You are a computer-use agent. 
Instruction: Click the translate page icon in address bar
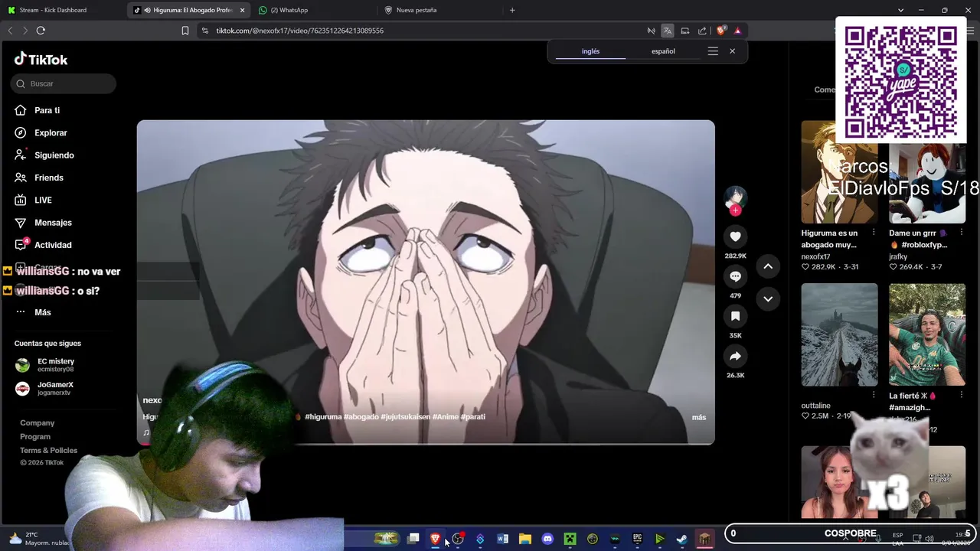pos(668,31)
